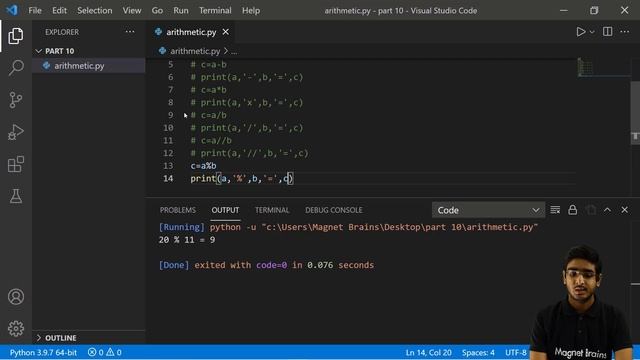
Task: Close the arithmetic.py editor tab
Action: tap(226, 32)
